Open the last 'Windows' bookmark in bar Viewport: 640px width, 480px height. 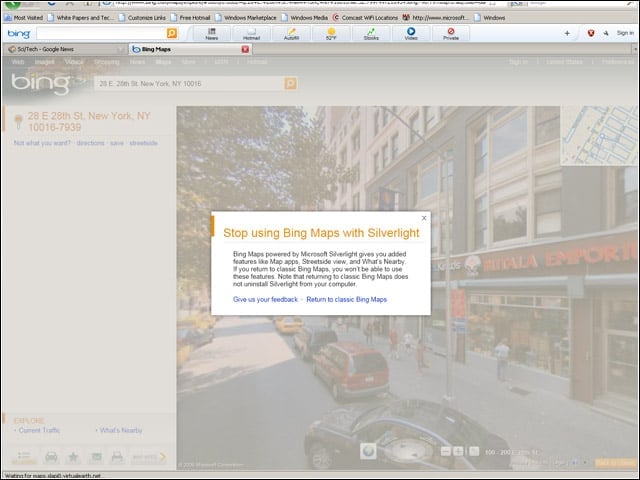coord(490,18)
